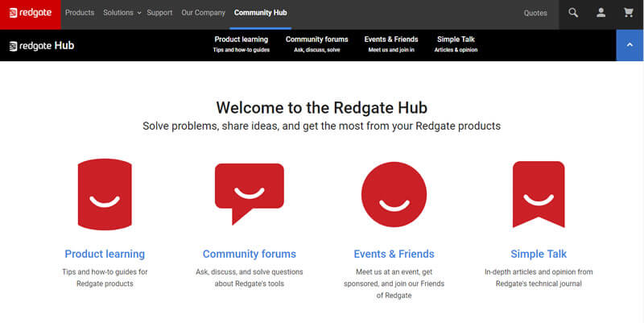Screen dimensions: 644x323
Task: Click 'Meet us at an event' description
Action: pos(394,284)
